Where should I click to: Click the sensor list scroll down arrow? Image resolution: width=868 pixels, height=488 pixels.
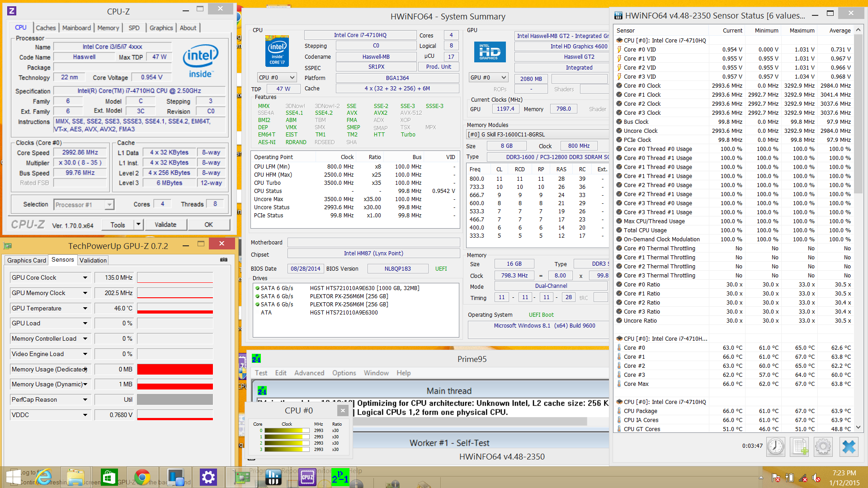pos(858,427)
